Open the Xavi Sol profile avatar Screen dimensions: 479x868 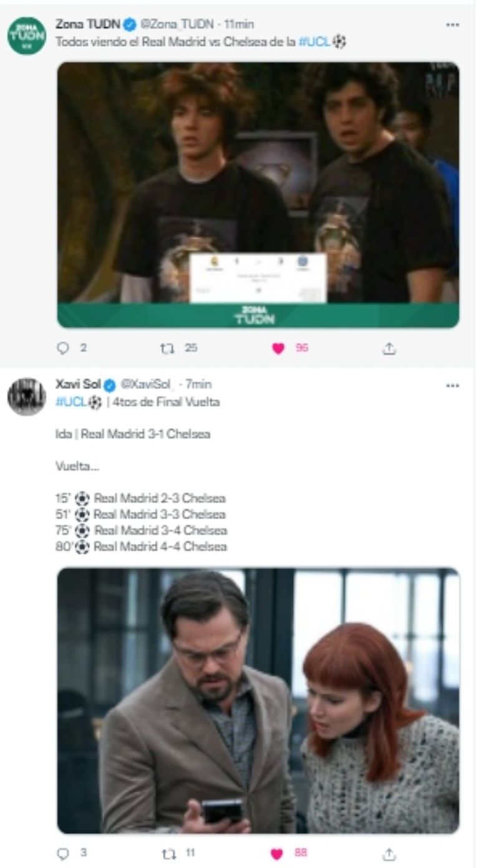[26, 396]
